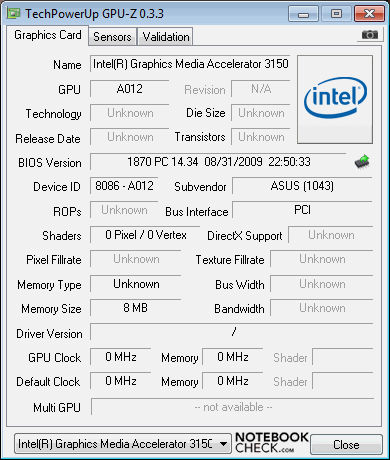Click the Memory field in the GPU Clock row
The width and height of the screenshot is (390, 460).
(x=233, y=357)
